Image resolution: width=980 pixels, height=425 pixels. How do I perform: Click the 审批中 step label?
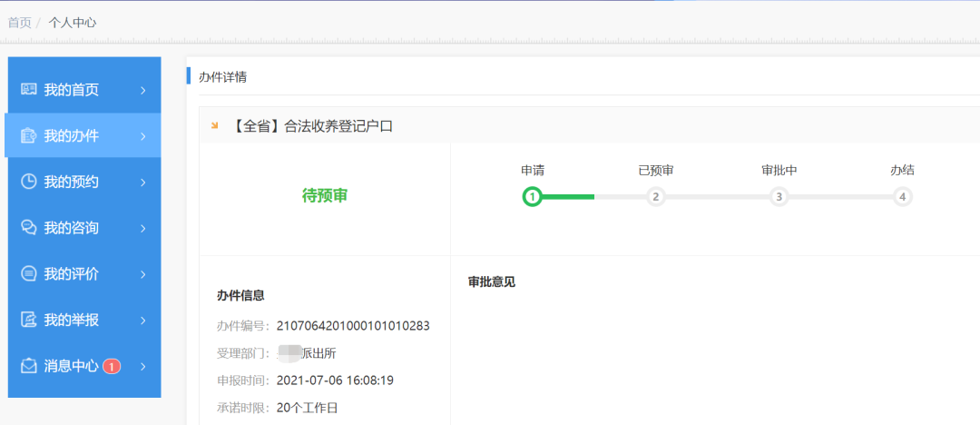[779, 170]
